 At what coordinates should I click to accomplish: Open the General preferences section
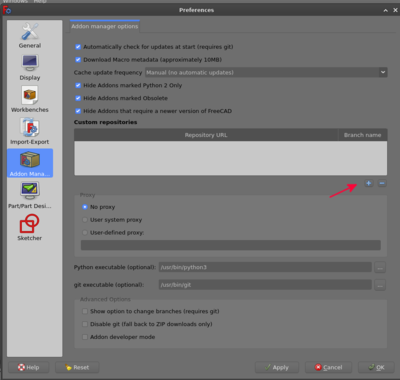click(30, 36)
